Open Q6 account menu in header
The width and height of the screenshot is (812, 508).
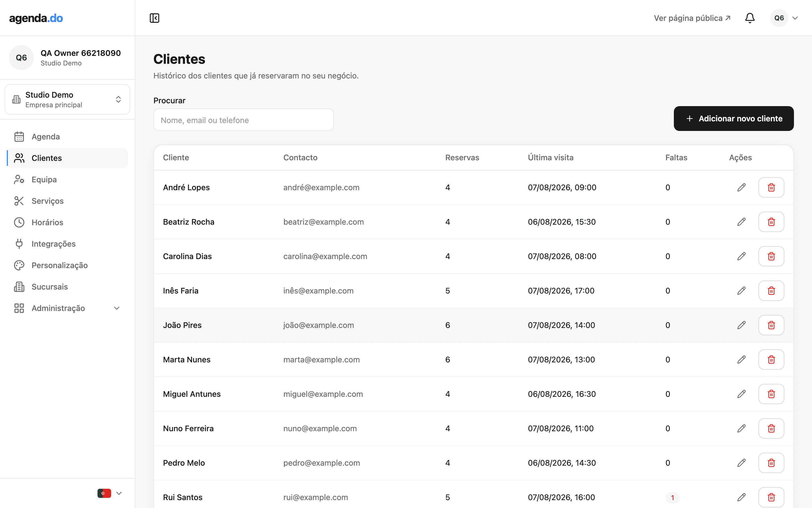(x=784, y=18)
